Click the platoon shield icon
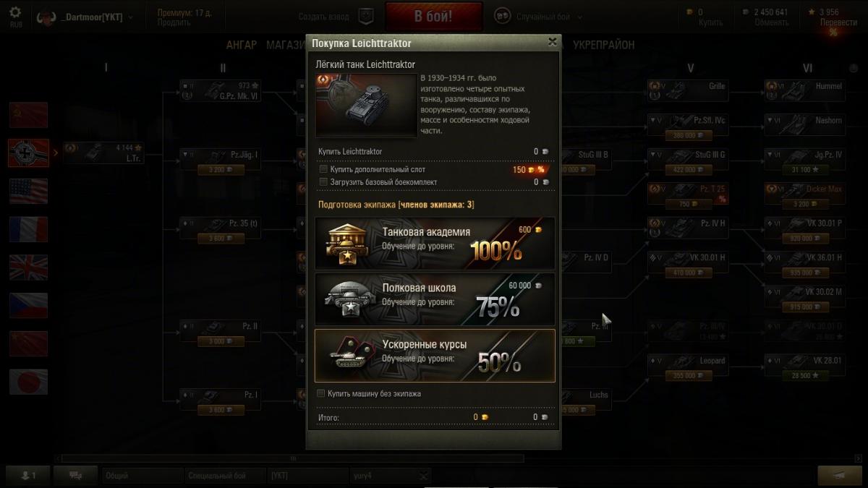Image resolution: width=868 pixels, height=488 pixels. tap(365, 16)
